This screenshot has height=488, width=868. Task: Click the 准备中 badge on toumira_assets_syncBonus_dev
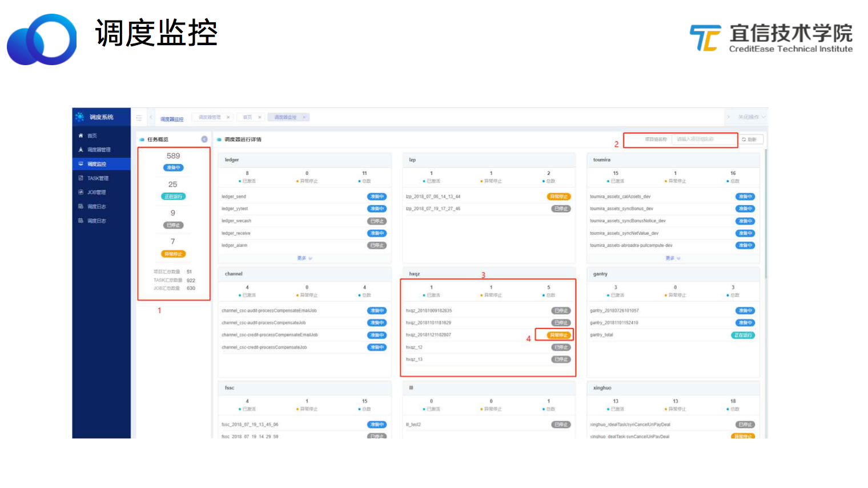(745, 209)
